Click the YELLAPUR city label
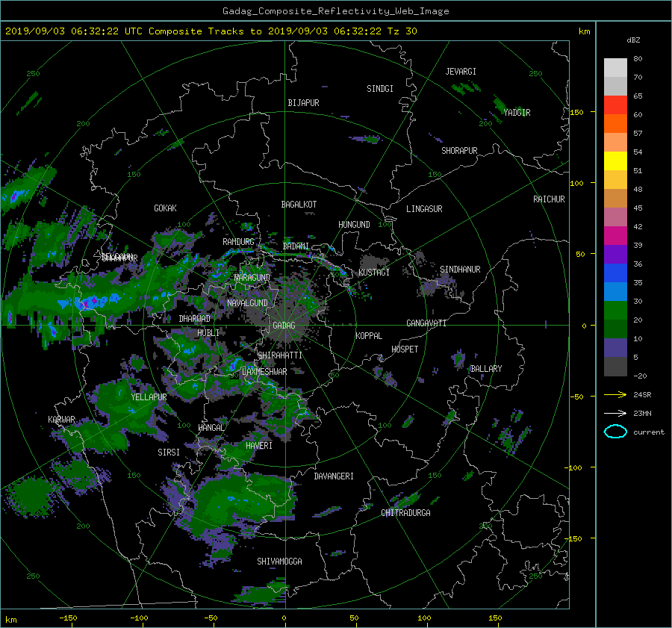This screenshot has height=628, width=672. click(x=149, y=397)
